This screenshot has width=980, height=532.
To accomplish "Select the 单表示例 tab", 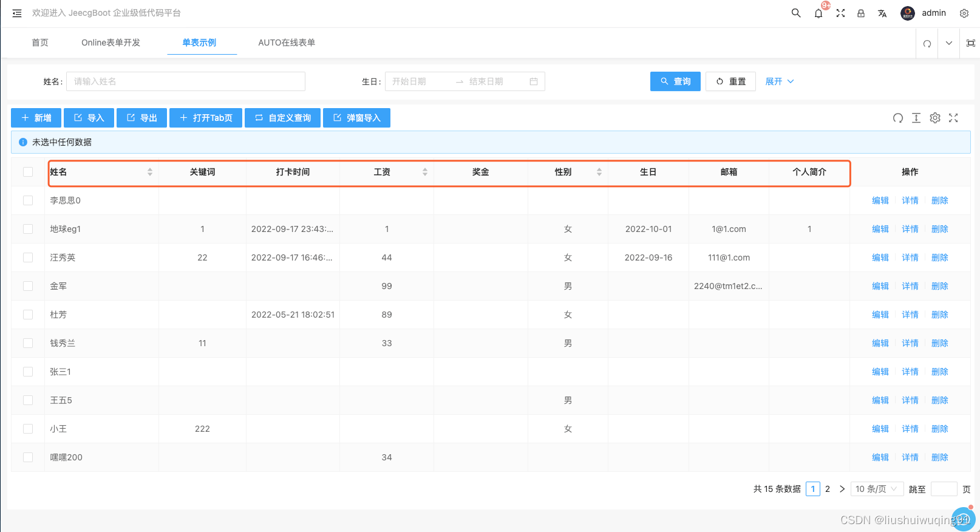I will click(199, 43).
